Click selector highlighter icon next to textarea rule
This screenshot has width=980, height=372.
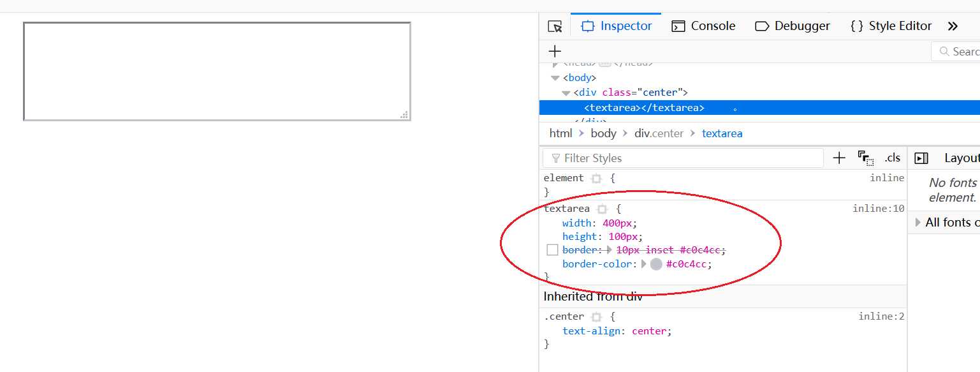pyautogui.click(x=602, y=209)
